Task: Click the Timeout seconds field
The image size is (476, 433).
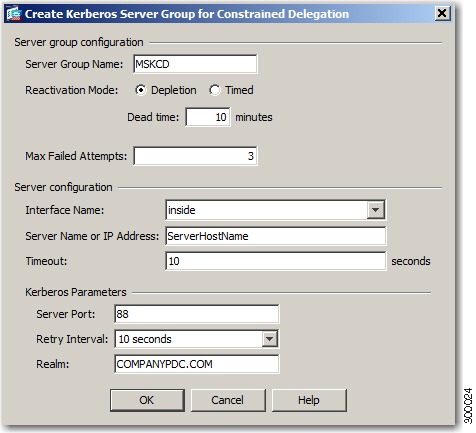Action: tap(275, 261)
